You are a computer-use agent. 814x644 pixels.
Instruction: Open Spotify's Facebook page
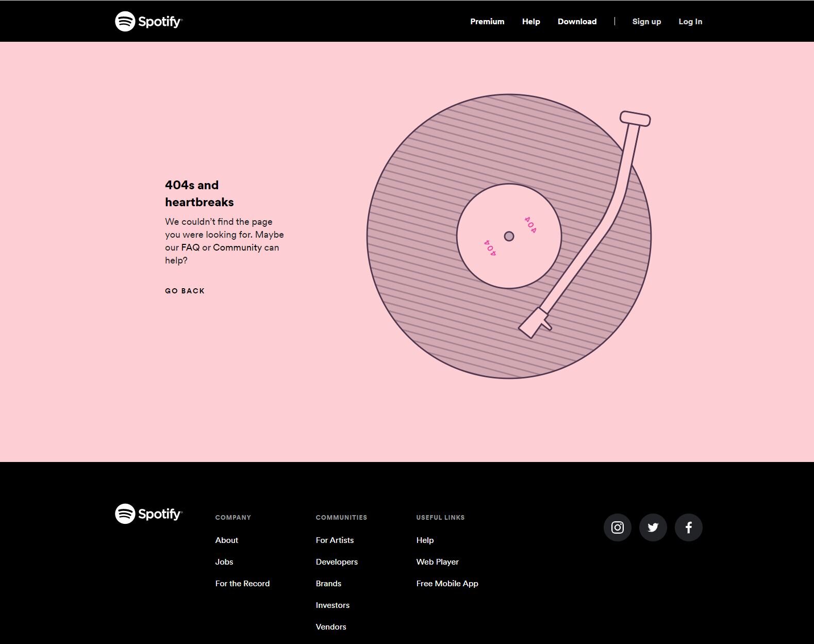click(x=688, y=527)
